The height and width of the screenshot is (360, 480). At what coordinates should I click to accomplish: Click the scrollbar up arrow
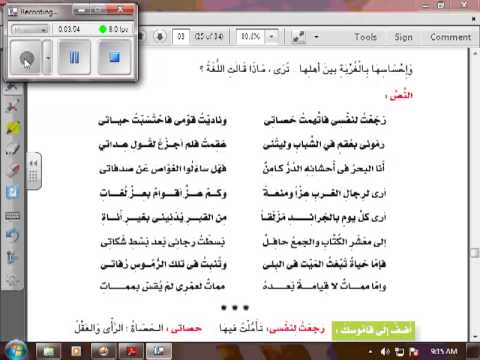point(475,53)
